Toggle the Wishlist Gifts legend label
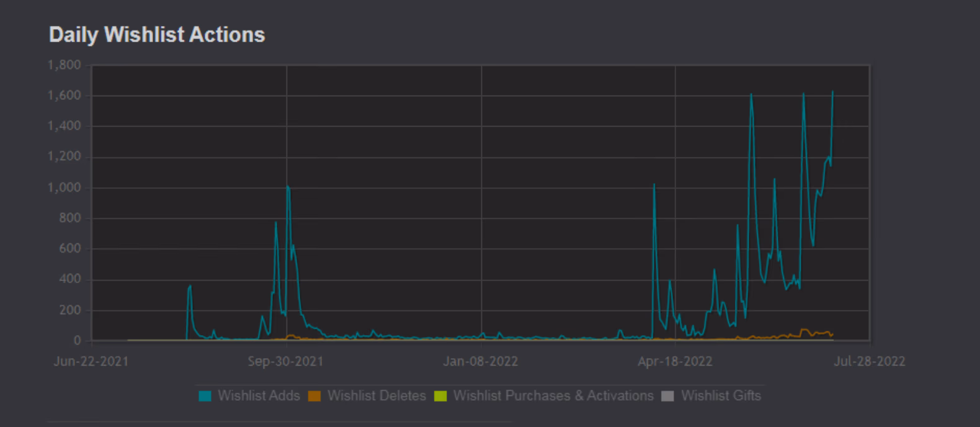 tap(721, 396)
